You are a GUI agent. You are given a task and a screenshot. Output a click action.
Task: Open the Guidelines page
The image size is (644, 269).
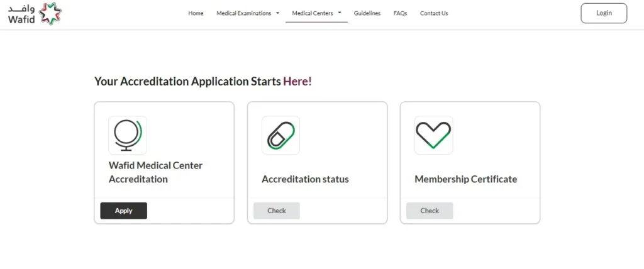pyautogui.click(x=367, y=13)
